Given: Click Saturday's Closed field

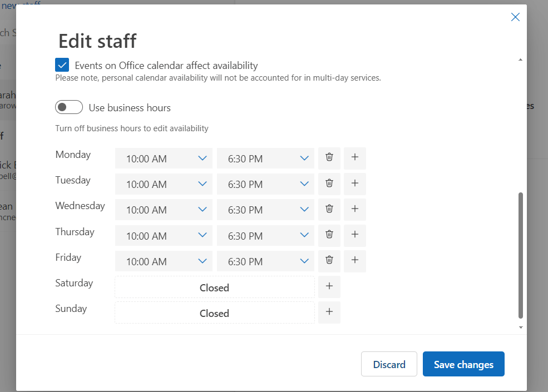Looking at the screenshot, I should (214, 287).
